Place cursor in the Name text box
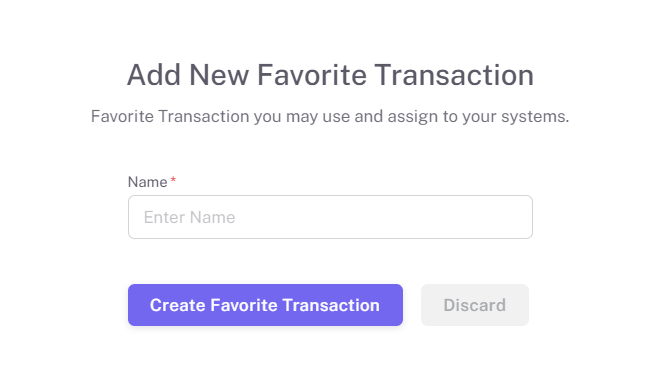 tap(330, 217)
